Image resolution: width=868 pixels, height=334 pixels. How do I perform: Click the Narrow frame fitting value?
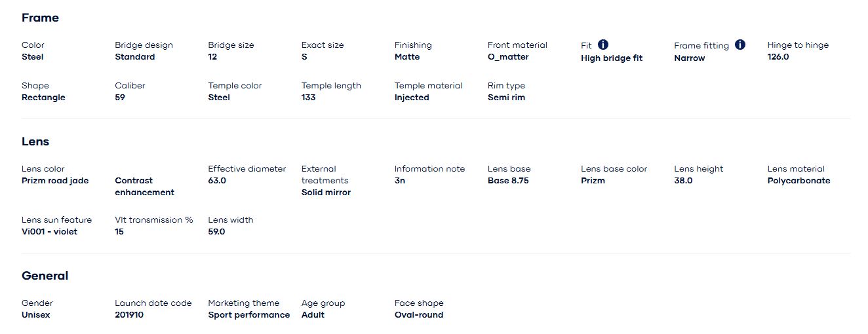(x=689, y=58)
